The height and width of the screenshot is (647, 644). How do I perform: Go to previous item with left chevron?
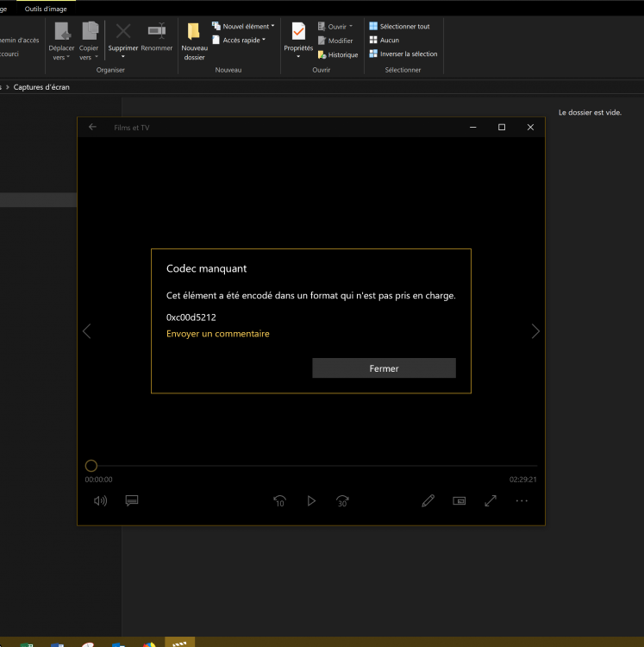point(86,331)
